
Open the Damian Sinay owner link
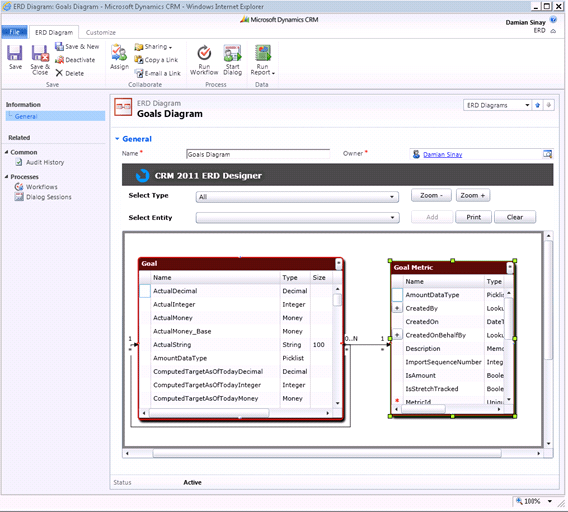[x=442, y=155]
